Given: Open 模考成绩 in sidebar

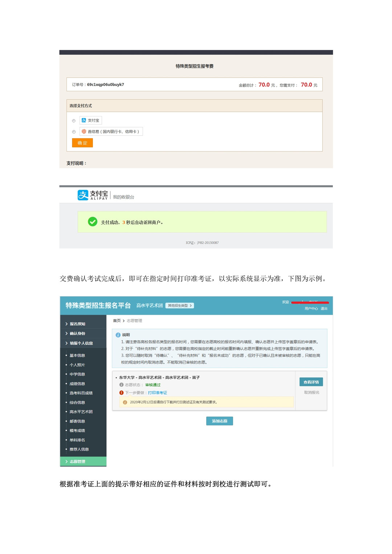Looking at the screenshot, I should (77, 431).
